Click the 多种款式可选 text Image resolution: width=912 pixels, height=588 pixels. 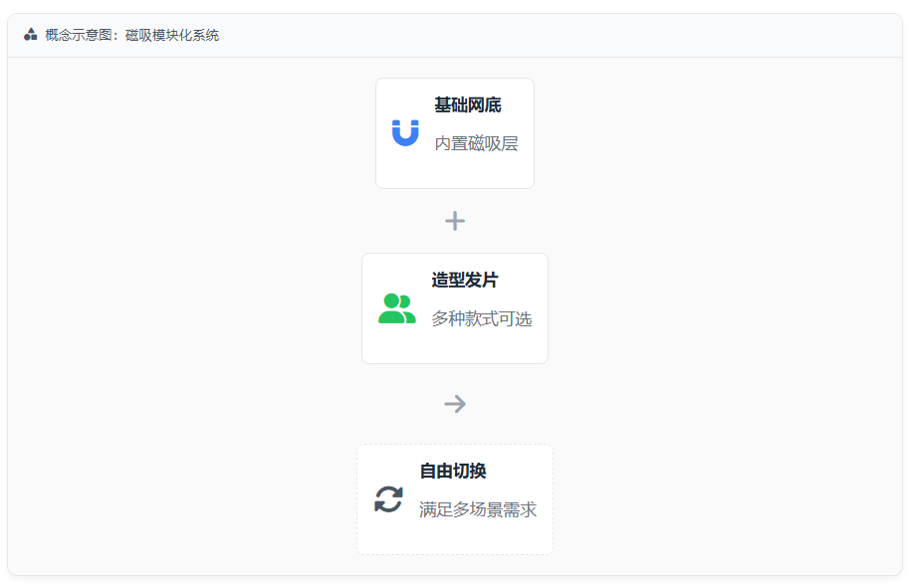point(482,319)
